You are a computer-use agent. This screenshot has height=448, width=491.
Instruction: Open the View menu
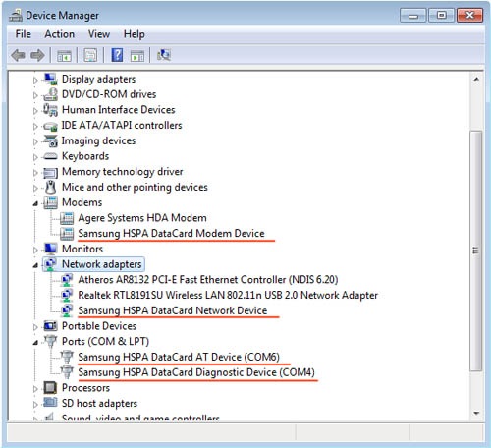(99, 34)
